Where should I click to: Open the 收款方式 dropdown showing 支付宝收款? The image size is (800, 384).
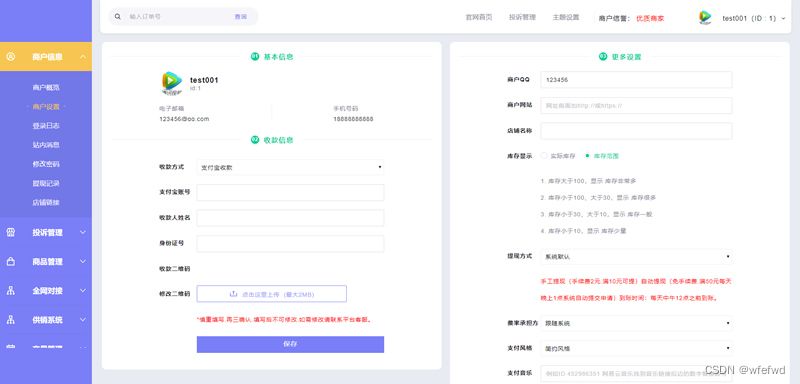click(290, 167)
